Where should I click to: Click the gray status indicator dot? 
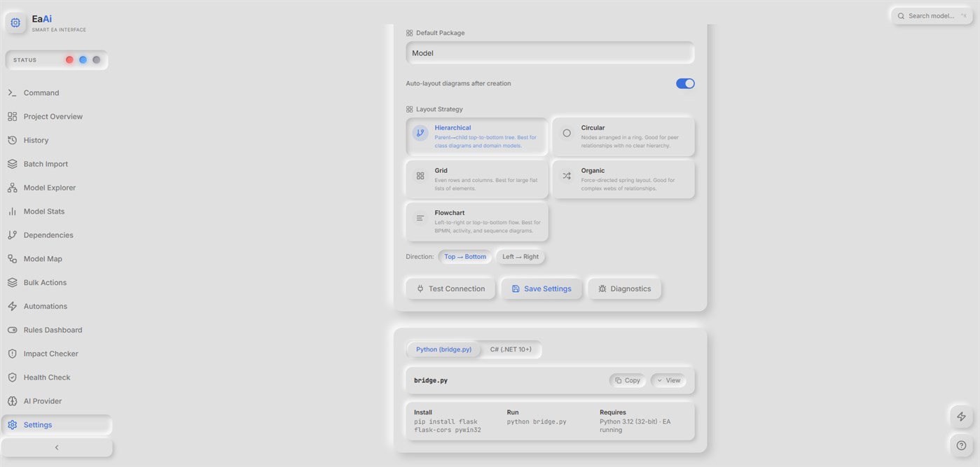tap(96, 60)
